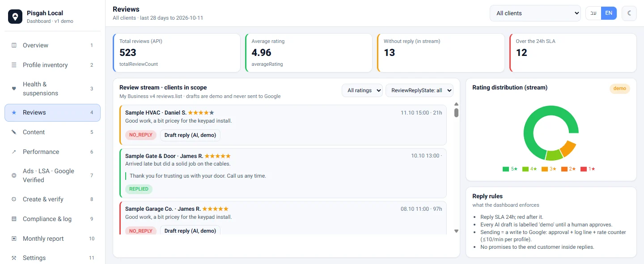Click the 11.10 15:00 · 21h timestamp
The width and height of the screenshot is (644, 264).
(x=421, y=113)
